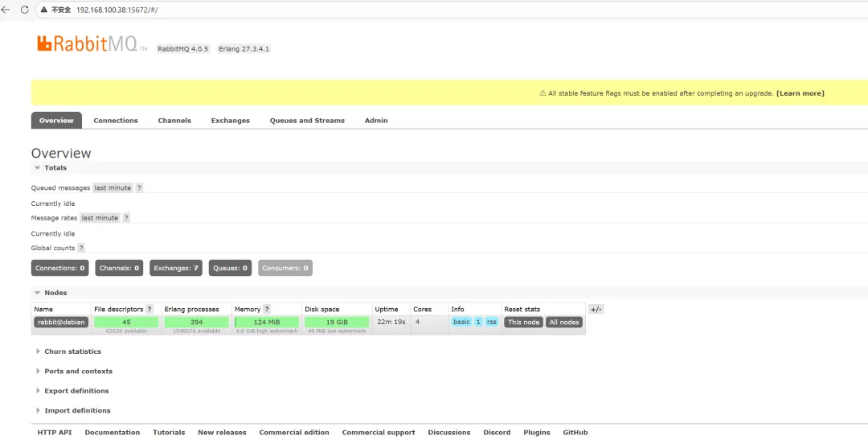Change Message rates last minute range
Image resolution: width=868 pixels, height=448 pixels.
click(100, 218)
